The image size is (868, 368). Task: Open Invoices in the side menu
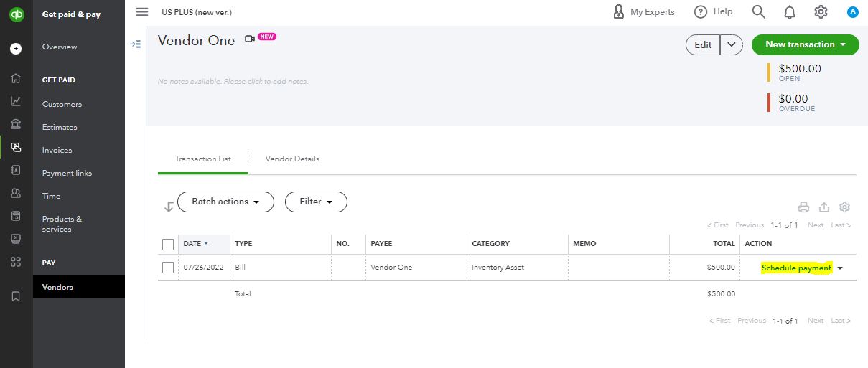[x=57, y=150]
